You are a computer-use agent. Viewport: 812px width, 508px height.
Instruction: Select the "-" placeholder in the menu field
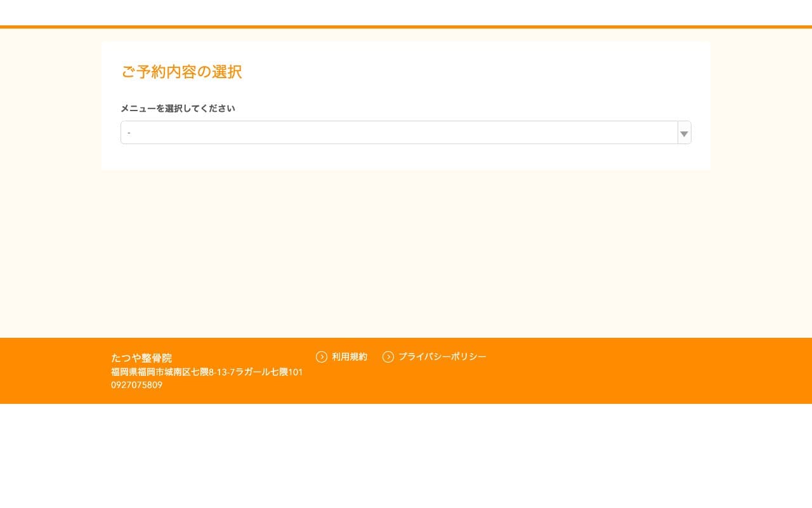click(129, 133)
